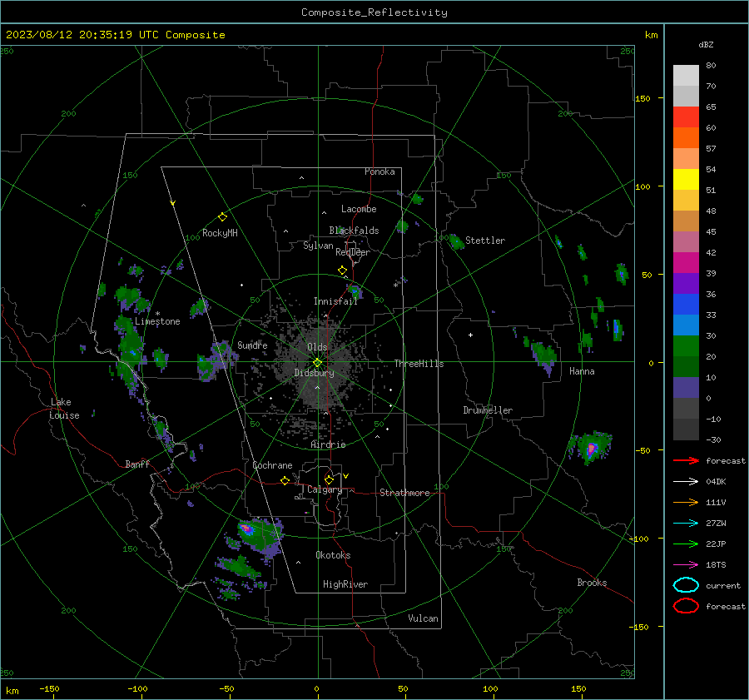Pick the red 65-60 dBZ color band

coord(686,117)
